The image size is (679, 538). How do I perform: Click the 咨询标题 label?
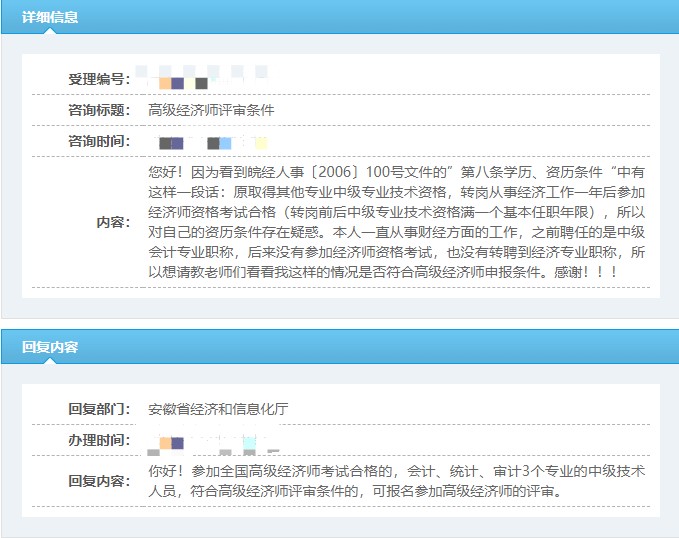[98, 110]
